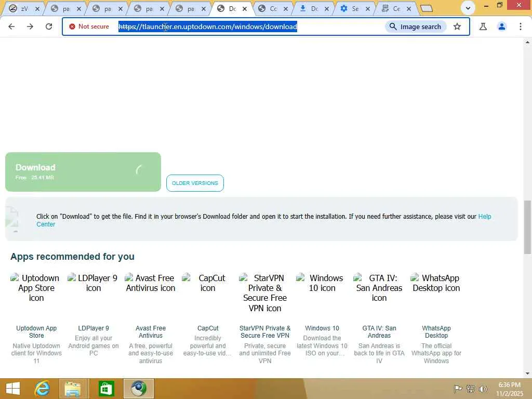The width and height of the screenshot is (532, 399).
Task: Click the Avast Free Antivirus icon image
Action: [x=150, y=283]
